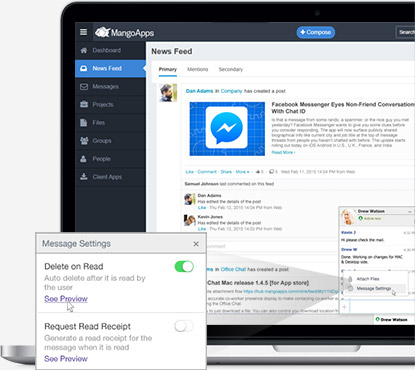Click the MangoApps logo

point(124,32)
